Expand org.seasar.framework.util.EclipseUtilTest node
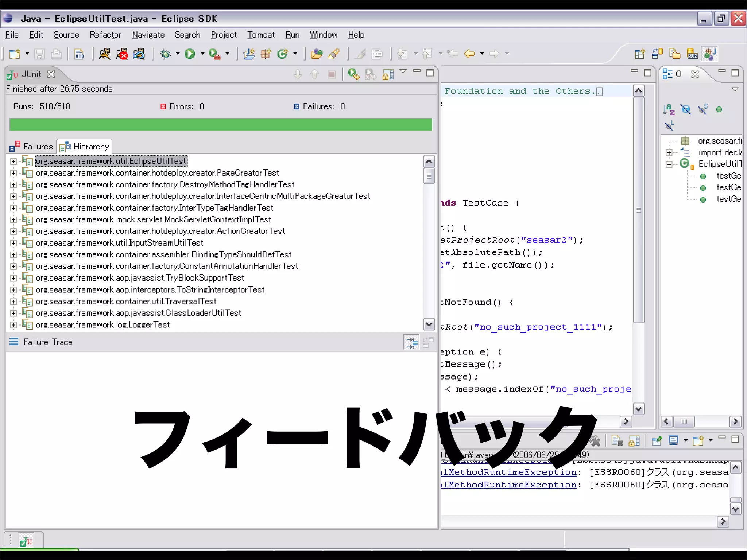The height and width of the screenshot is (560, 747). (x=13, y=161)
